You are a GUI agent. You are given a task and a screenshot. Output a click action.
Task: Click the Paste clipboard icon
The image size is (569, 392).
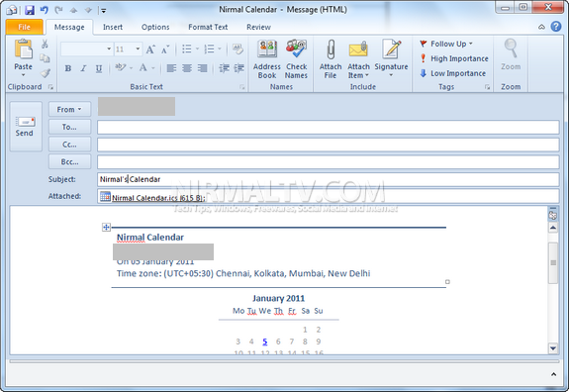click(x=23, y=49)
